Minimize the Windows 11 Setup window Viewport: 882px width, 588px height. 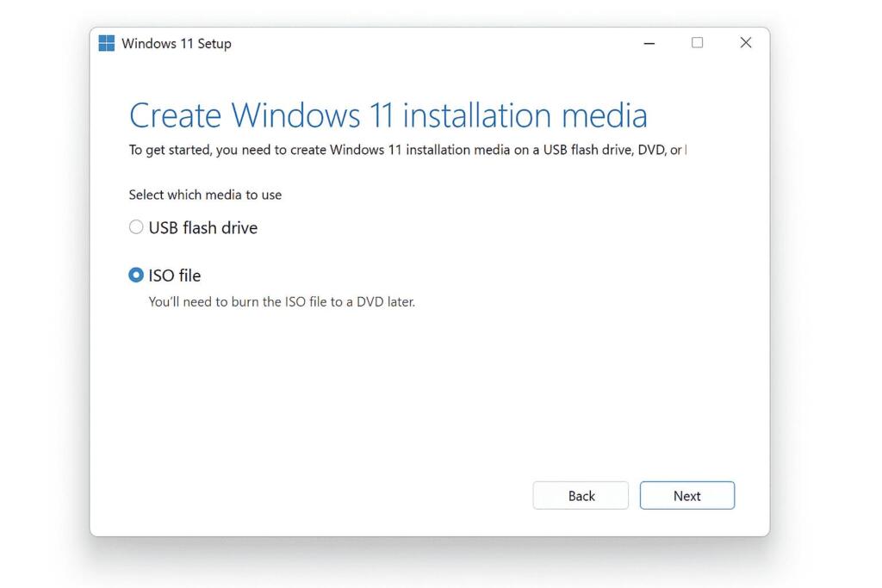[649, 42]
